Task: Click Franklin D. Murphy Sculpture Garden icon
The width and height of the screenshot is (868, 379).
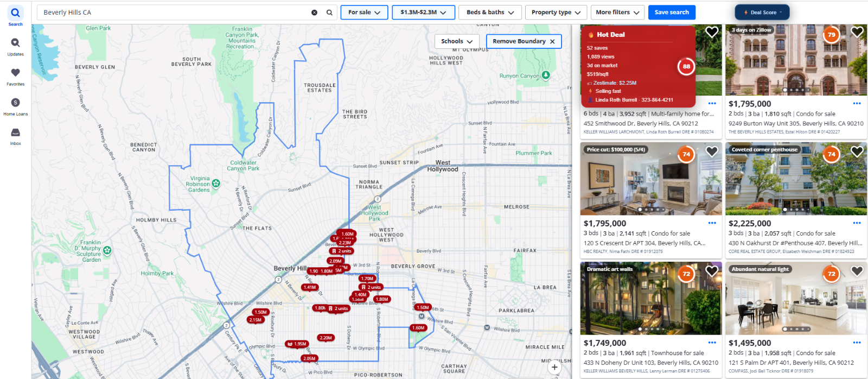Action: (x=107, y=250)
